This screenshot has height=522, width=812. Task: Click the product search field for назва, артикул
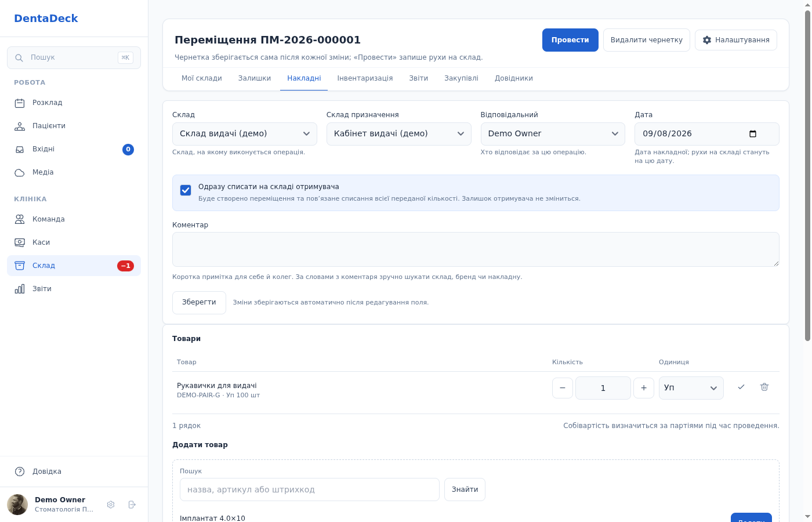[310, 490]
